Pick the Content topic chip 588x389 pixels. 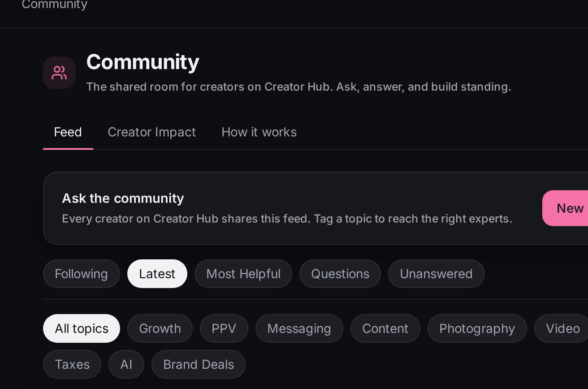tap(385, 328)
